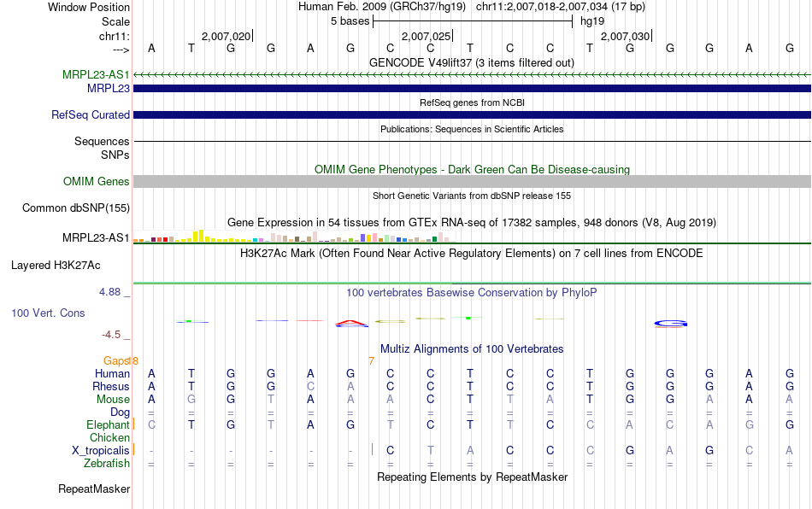The width and height of the screenshot is (812, 509).
Task: Click the tallest yellow GTEx expression bar
Action: [202, 236]
